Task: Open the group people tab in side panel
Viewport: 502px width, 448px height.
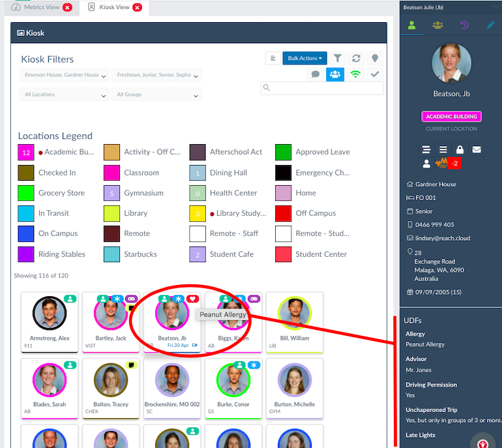Action: click(x=437, y=25)
